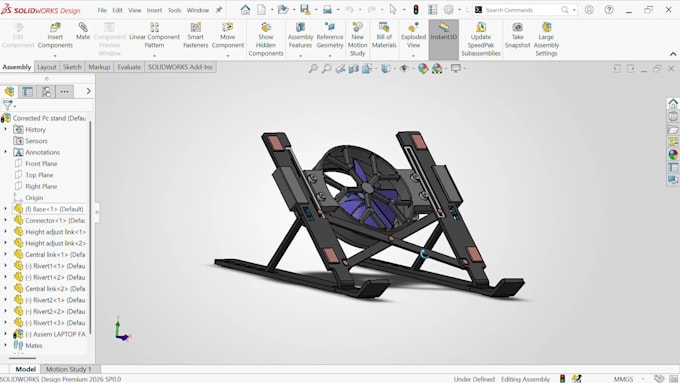Expand the Base<1> component node
The height and width of the screenshot is (383, 680).
pos(6,209)
